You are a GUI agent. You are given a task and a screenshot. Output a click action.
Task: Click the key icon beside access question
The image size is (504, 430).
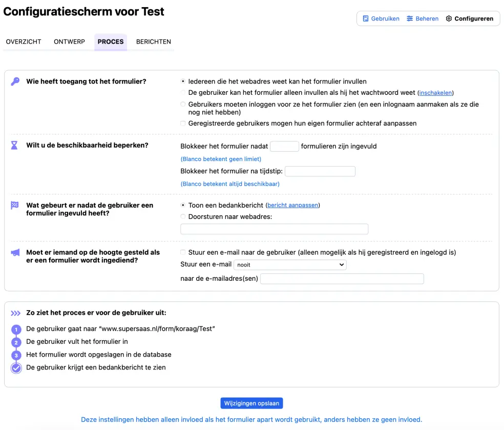(x=15, y=81)
